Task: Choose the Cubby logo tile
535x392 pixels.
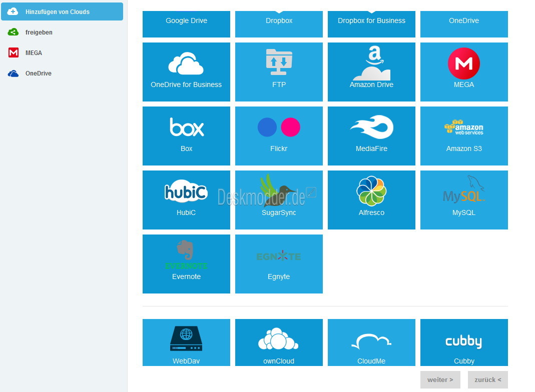Action: click(x=464, y=342)
